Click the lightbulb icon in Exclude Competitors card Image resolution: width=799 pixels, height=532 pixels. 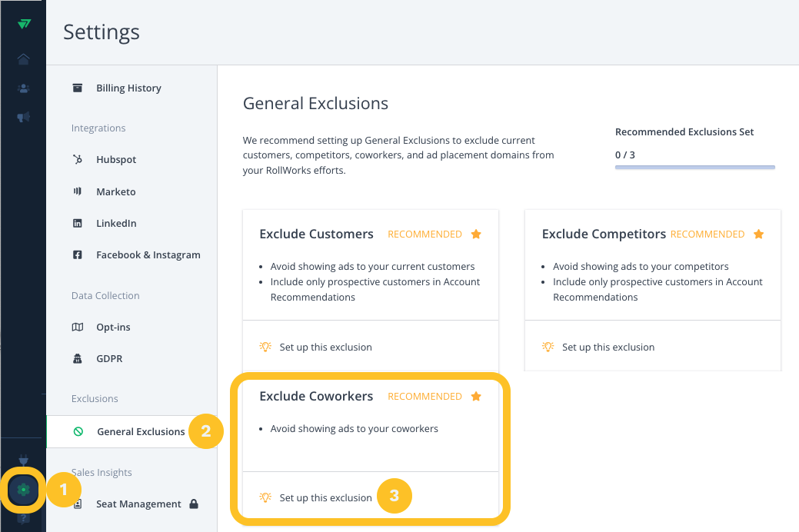tap(548, 347)
